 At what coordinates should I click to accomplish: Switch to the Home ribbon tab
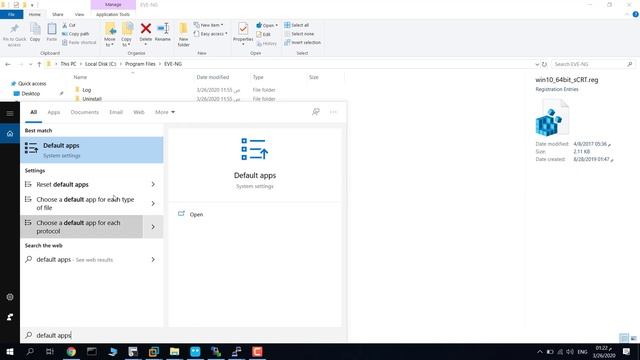35,14
